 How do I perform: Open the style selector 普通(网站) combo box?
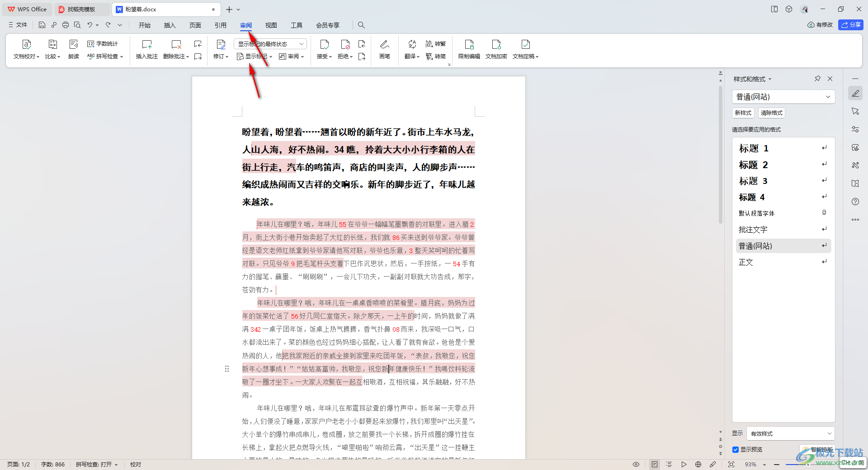pyautogui.click(x=783, y=97)
